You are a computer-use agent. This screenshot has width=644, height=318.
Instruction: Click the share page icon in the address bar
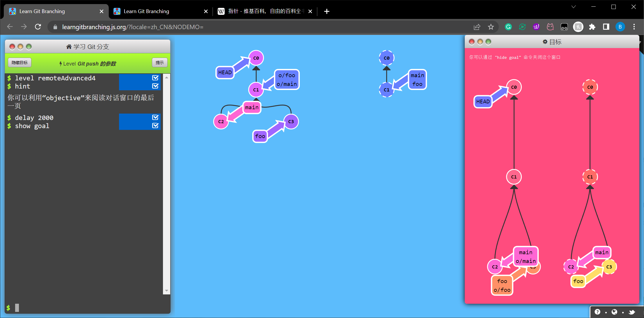coord(477,27)
